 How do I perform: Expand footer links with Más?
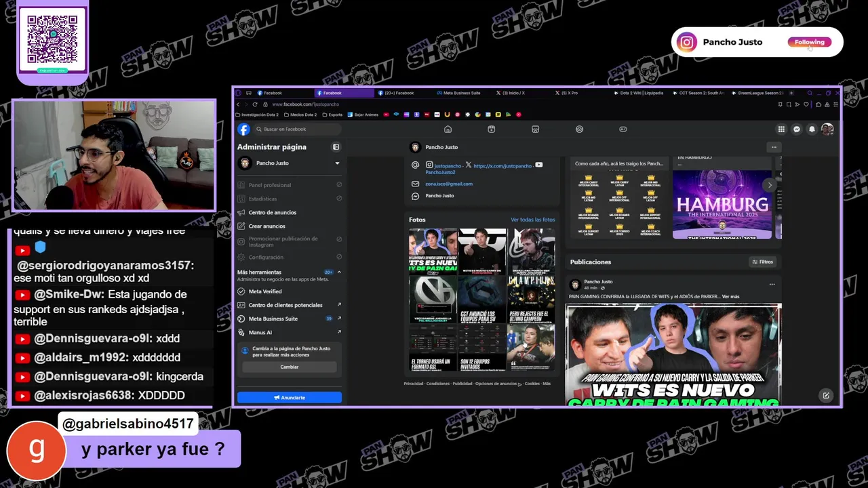[547, 384]
